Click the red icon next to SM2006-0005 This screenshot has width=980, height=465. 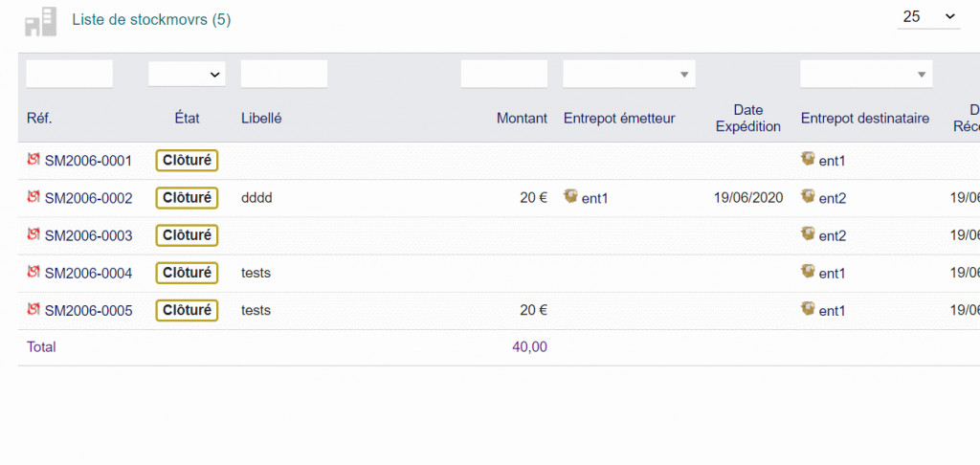(33, 309)
